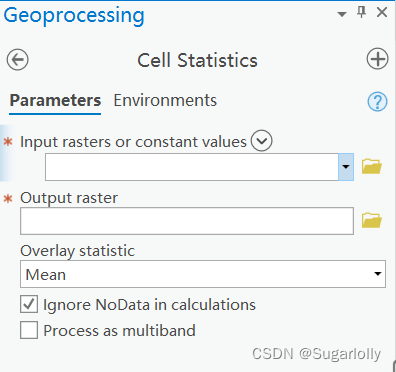The image size is (396, 372).
Task: Enable Process as multiband checkbox
Action: point(29,330)
